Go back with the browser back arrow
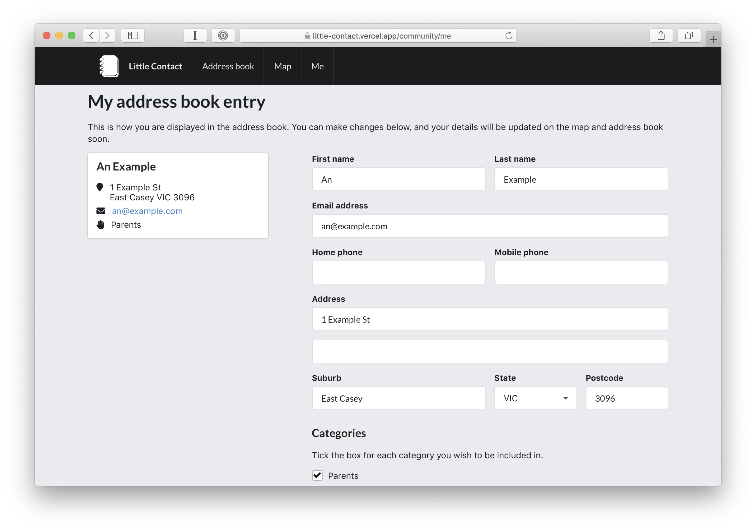The image size is (756, 532). 91,35
